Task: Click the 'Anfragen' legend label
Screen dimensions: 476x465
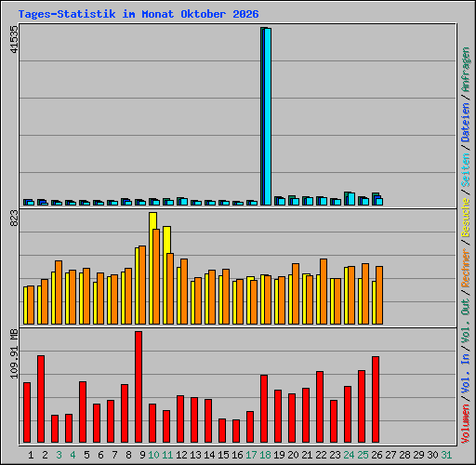Action: [x=466, y=70]
